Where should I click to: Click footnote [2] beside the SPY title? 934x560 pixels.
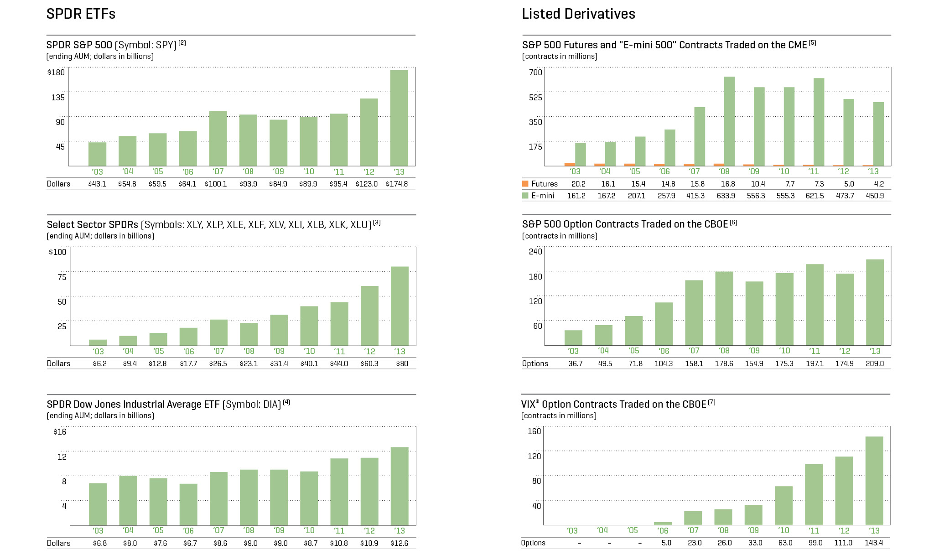182,43
